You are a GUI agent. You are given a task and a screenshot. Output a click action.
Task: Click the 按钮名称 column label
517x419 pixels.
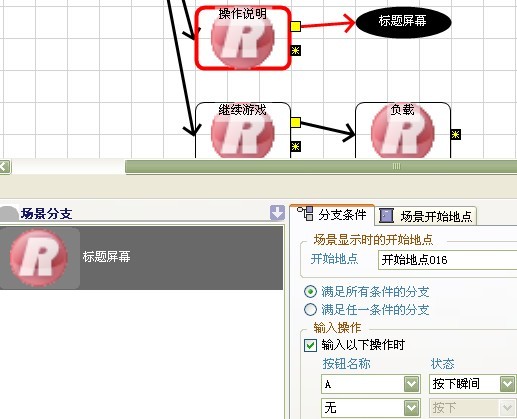[x=346, y=364]
